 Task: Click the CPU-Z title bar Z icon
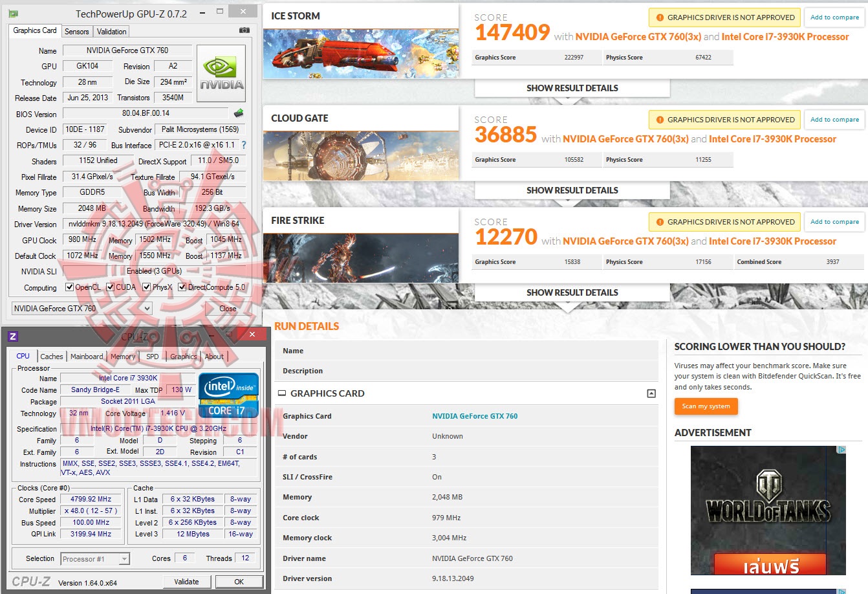[x=13, y=336]
